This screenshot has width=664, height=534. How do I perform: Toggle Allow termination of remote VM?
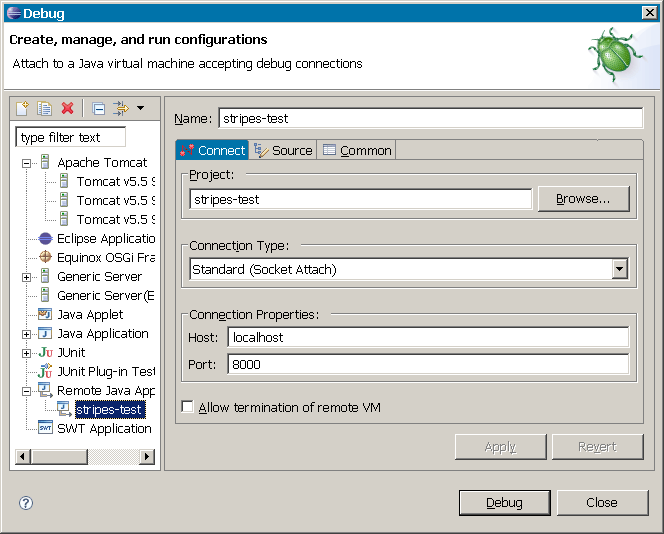coord(187,407)
